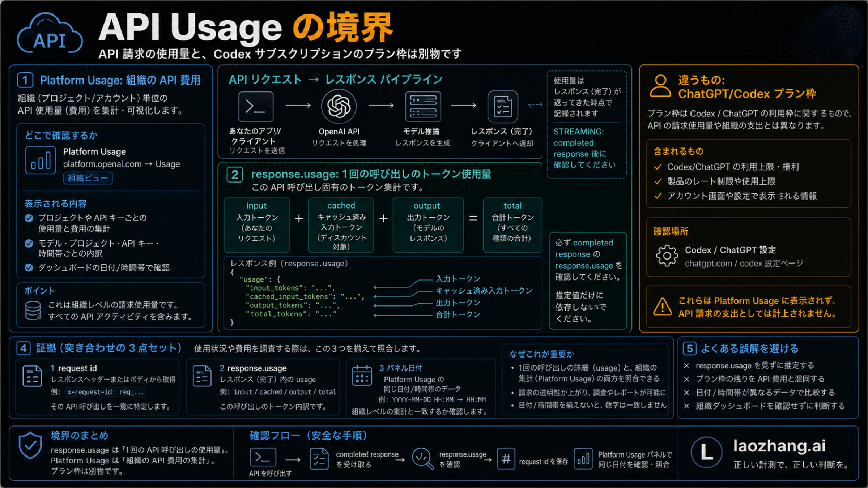Click the heading response.usage: 1回の呼び出しのトークン使用量
This screenshot has height=488, width=868.
click(371, 174)
